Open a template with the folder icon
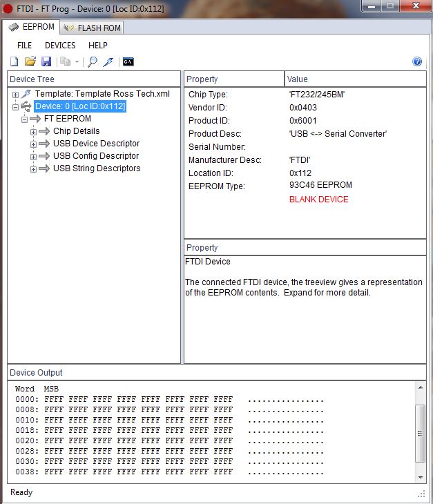The width and height of the screenshot is (433, 504). click(30, 61)
